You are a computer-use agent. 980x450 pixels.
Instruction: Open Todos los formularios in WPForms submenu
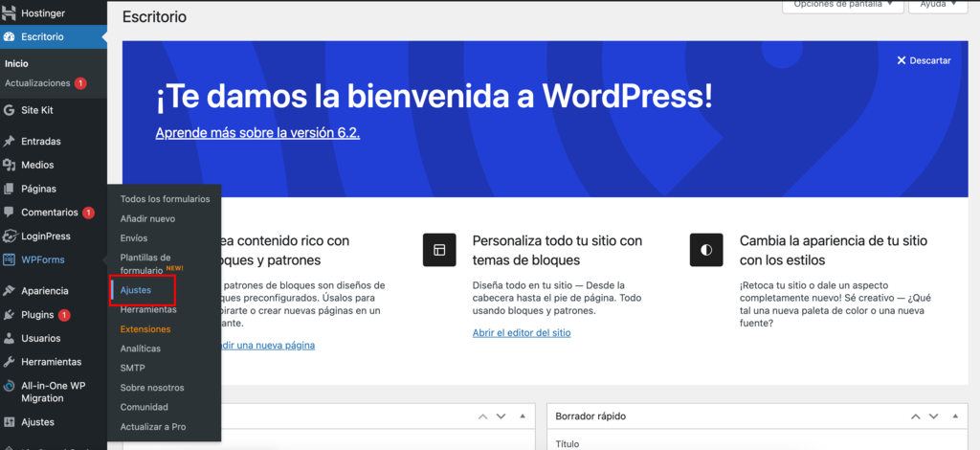pyautogui.click(x=165, y=199)
